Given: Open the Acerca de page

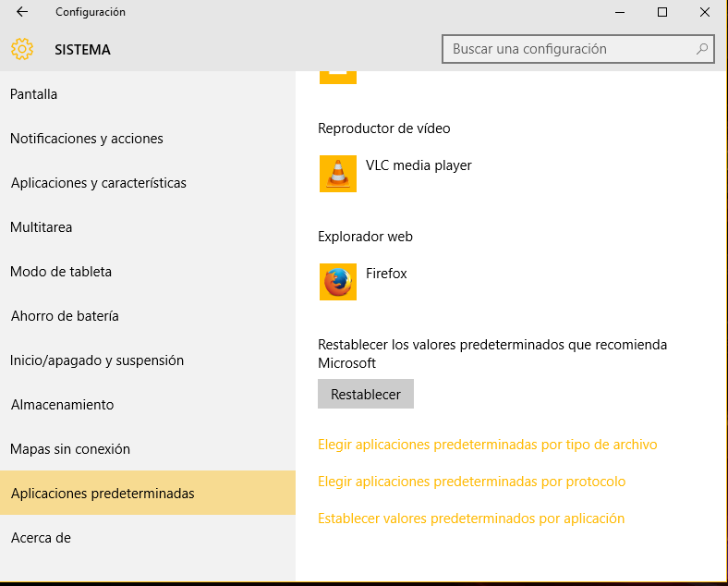Looking at the screenshot, I should click(148, 537).
